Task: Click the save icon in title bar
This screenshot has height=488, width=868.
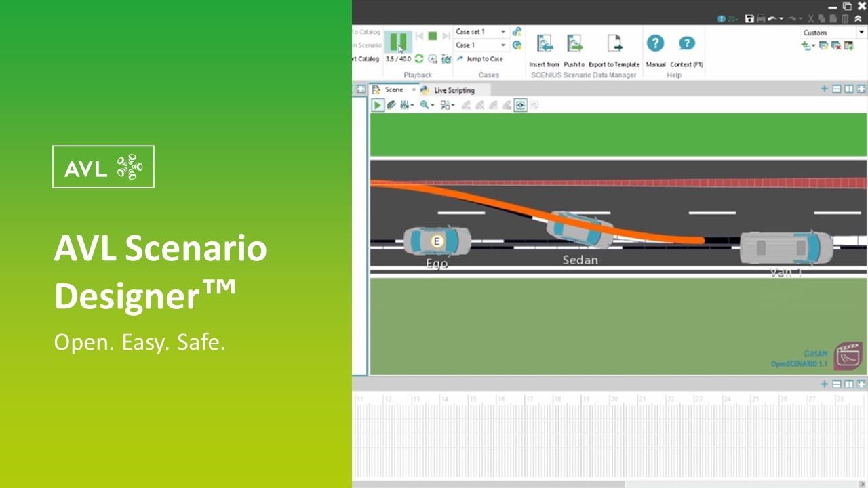Action: pyautogui.click(x=749, y=19)
